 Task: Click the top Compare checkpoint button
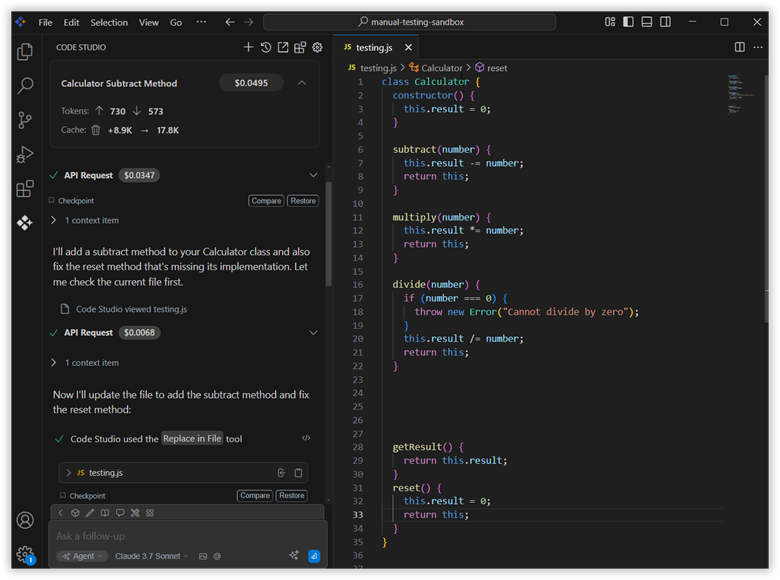pyautogui.click(x=266, y=201)
